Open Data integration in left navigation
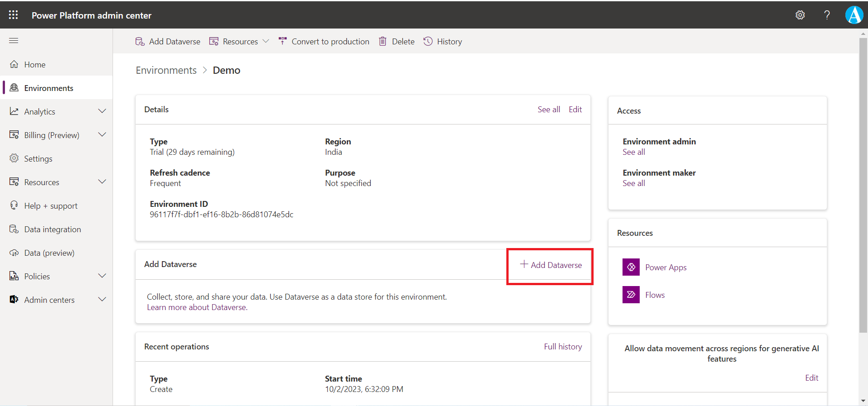Screen dimensions: 868x406 (x=52, y=229)
